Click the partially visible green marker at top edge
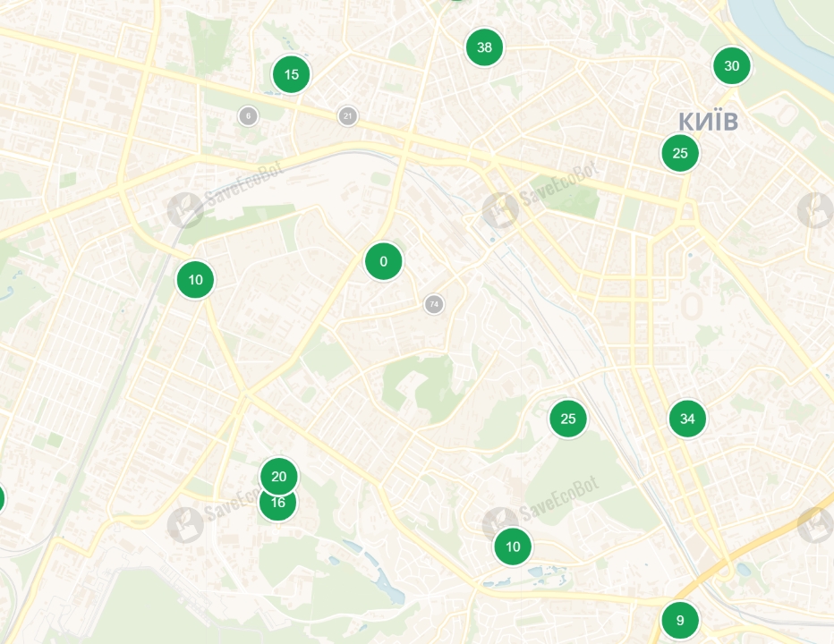834x644 pixels. click(456, 1)
